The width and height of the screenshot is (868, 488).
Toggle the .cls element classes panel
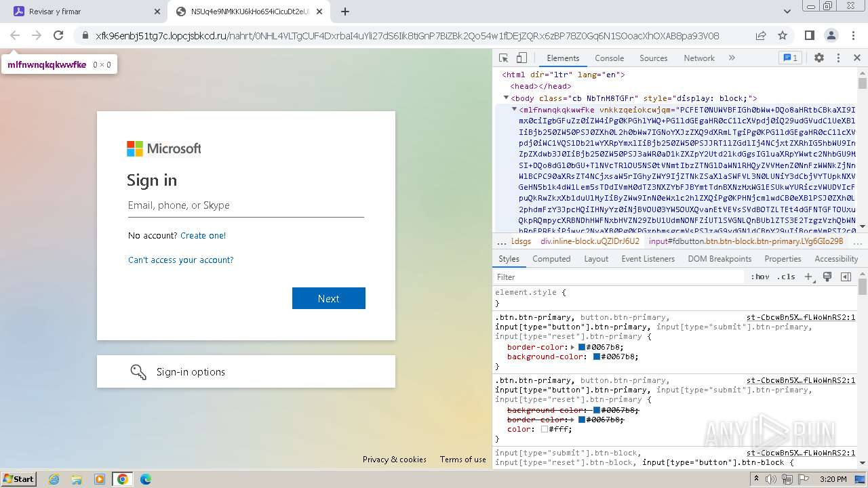[x=786, y=277]
